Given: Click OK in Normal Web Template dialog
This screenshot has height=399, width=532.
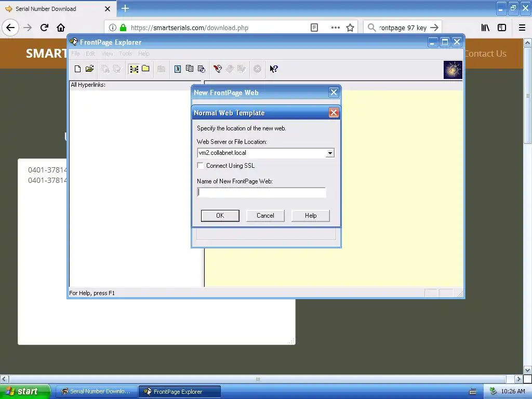Looking at the screenshot, I should (220, 216).
